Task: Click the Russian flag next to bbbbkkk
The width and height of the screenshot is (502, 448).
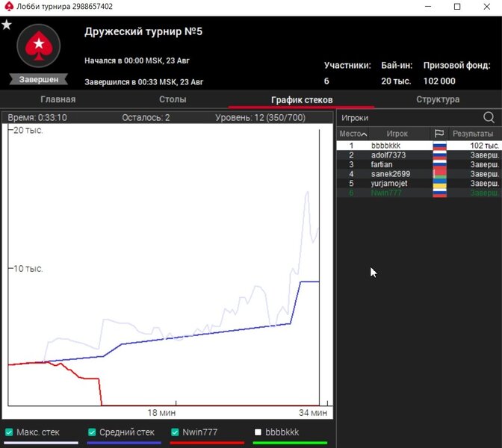Action: [x=439, y=146]
